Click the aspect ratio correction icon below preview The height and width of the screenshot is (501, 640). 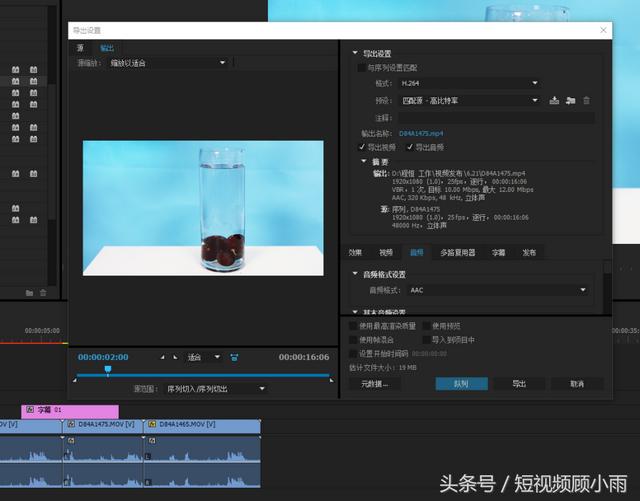(x=234, y=357)
